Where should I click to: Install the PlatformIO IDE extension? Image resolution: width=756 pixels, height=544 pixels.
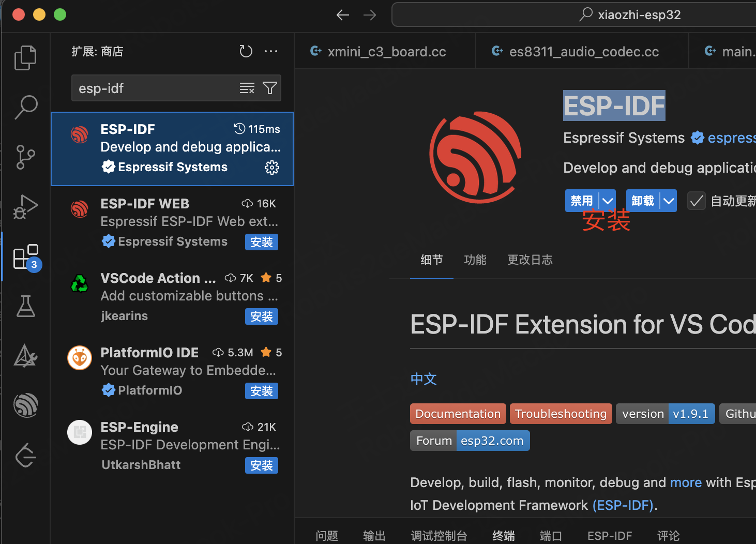[262, 391]
